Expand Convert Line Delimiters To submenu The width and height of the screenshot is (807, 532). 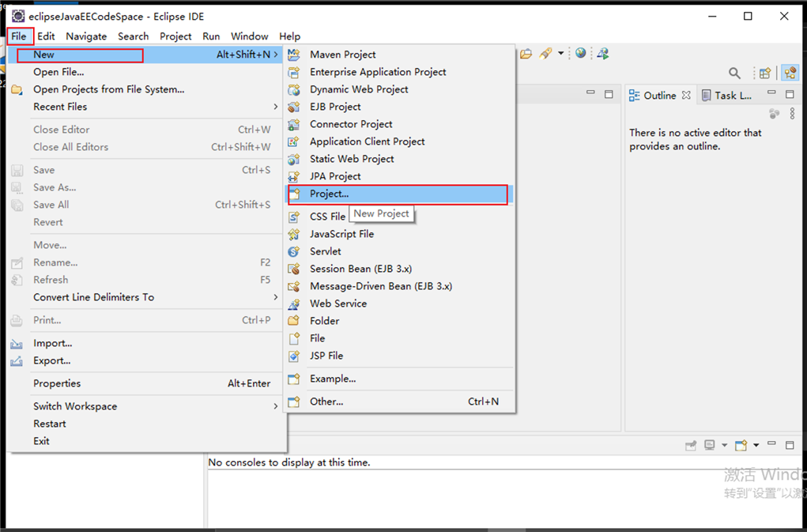point(145,297)
